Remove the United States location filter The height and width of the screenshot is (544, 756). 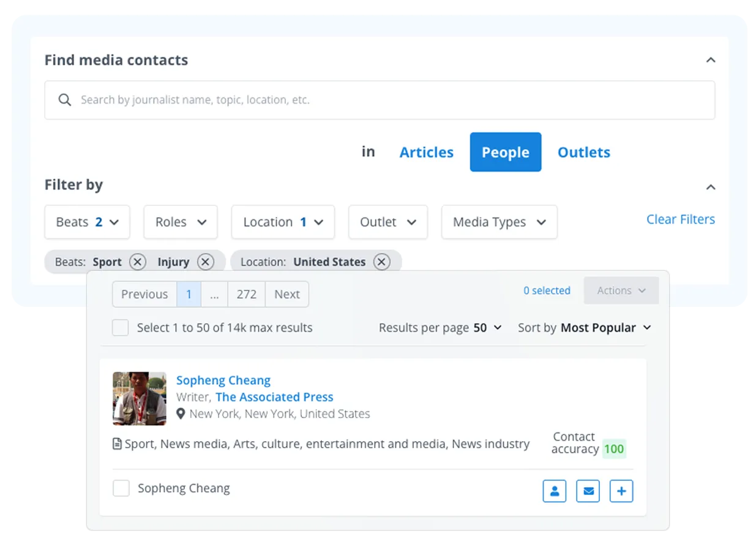point(382,262)
